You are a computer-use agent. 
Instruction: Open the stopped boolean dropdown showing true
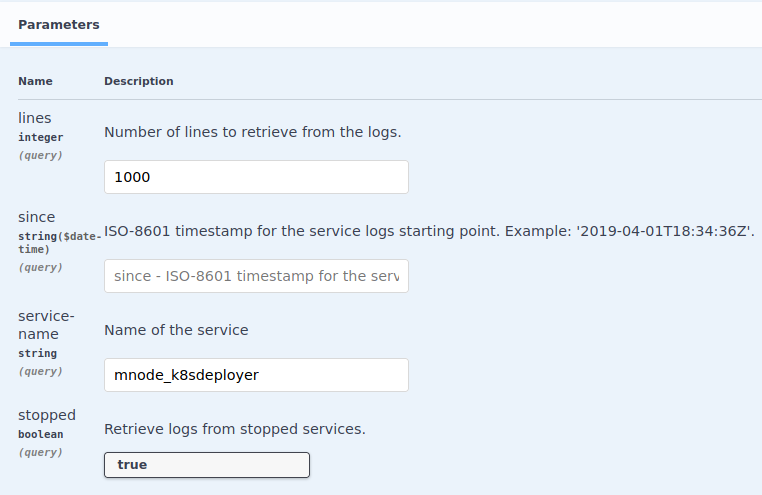tap(207, 465)
